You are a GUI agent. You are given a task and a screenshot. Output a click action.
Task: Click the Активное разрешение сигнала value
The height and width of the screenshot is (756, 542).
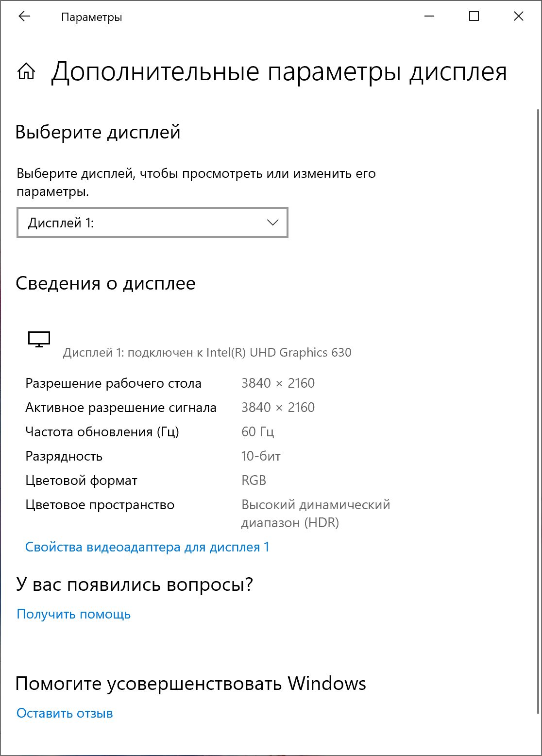tap(278, 408)
